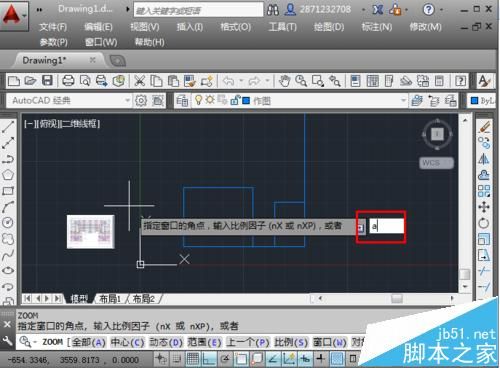Open the 文件(F) menu
Screen dimensions: 500x368
coord(53,27)
